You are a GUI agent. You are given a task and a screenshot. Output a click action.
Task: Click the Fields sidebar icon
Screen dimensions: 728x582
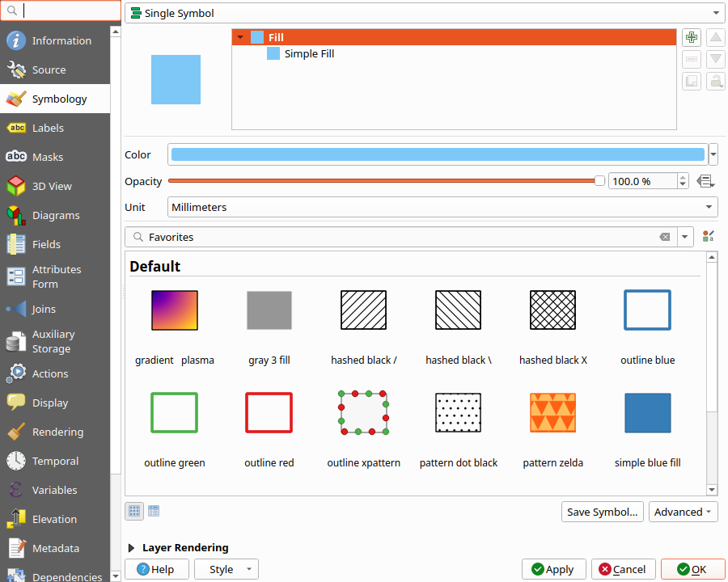tap(16, 244)
